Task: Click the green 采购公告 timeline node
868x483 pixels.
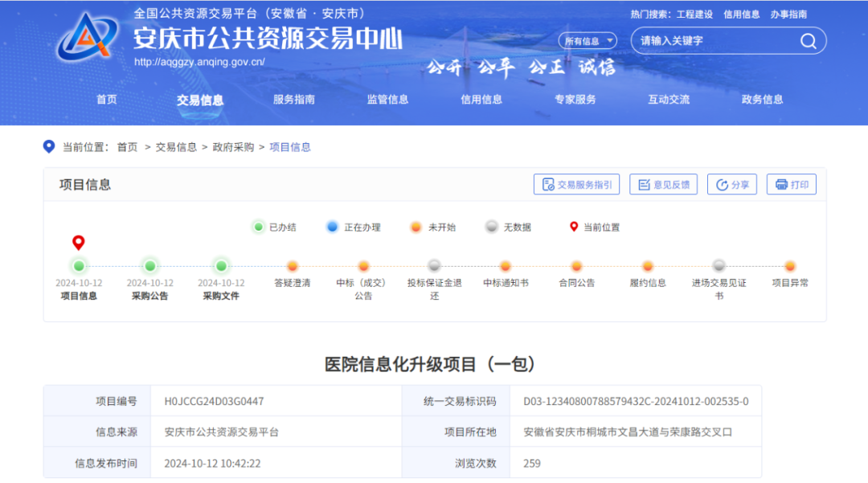Action: (149, 266)
